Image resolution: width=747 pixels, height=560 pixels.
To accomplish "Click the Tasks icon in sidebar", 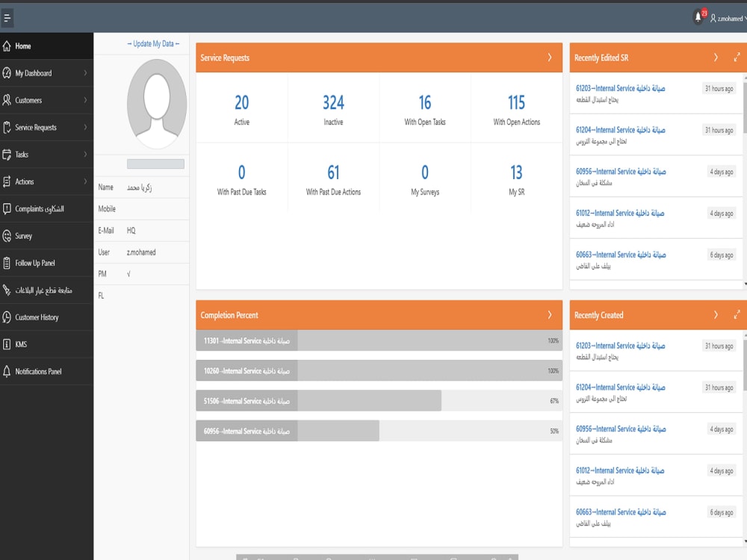I will click(7, 155).
